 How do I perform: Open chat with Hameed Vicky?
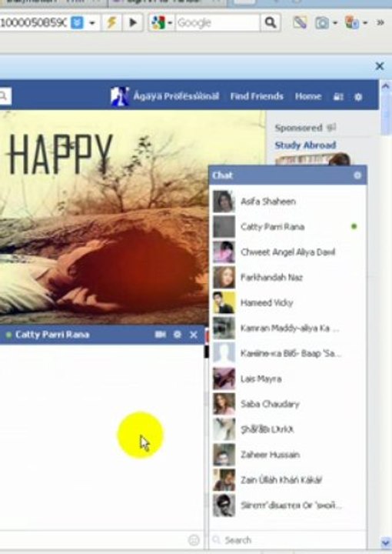pyautogui.click(x=287, y=303)
